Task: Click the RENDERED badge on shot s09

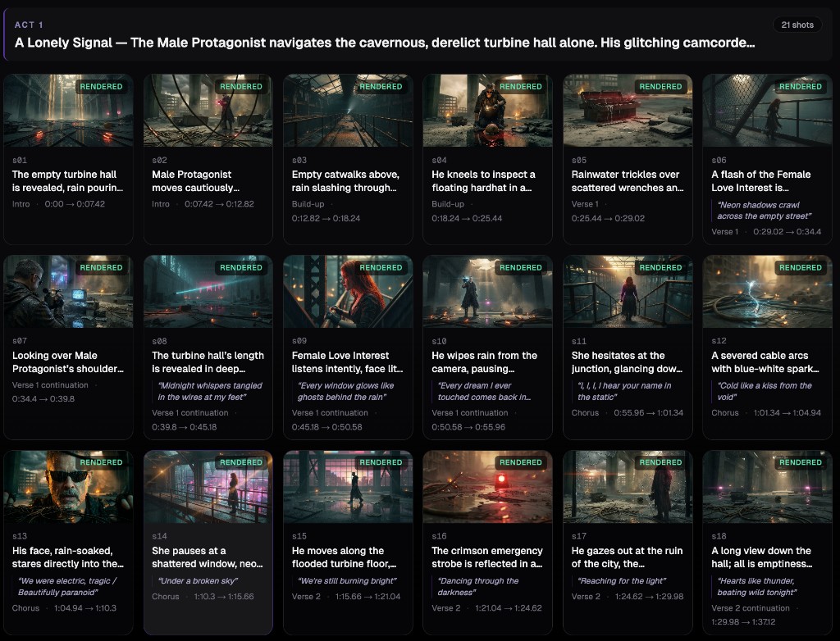Action: point(381,267)
